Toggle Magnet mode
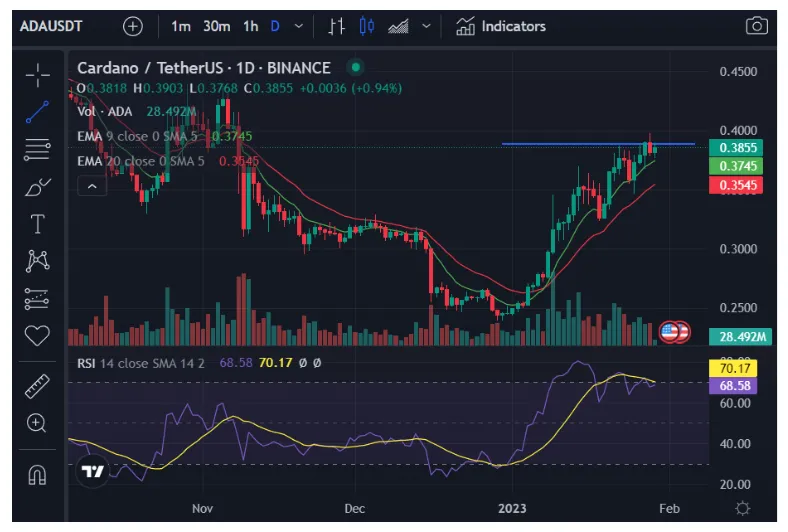The width and height of the screenshot is (788, 532). pyautogui.click(x=38, y=474)
